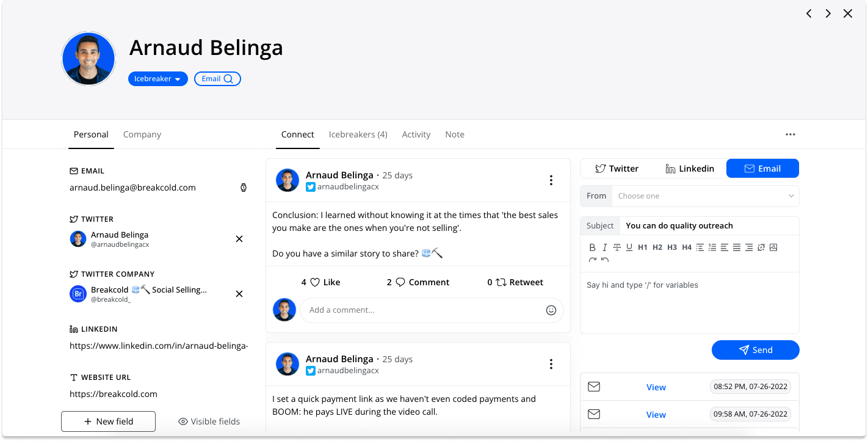Click the 'Add a comment...' input field
Screen dimensions: 868x441
432,310
